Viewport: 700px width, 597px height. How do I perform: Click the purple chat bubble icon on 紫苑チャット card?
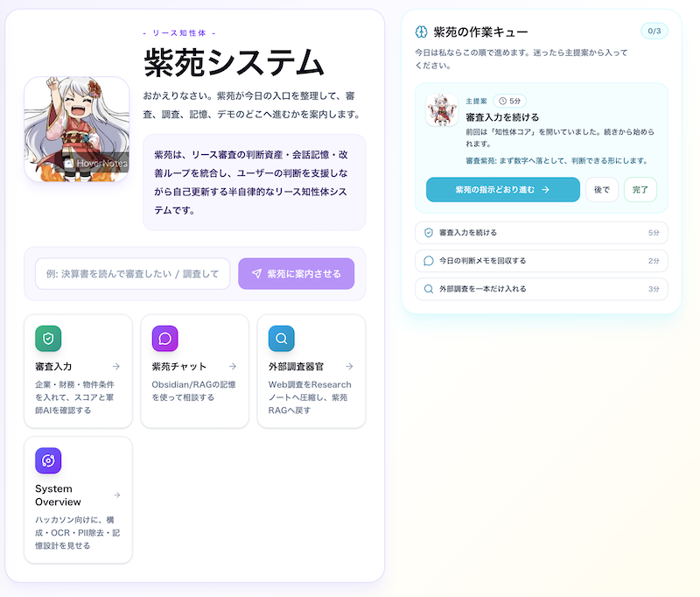click(x=164, y=339)
